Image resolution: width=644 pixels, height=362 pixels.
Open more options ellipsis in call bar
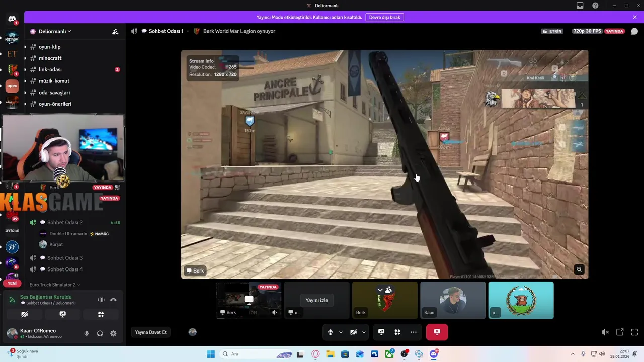(x=414, y=332)
